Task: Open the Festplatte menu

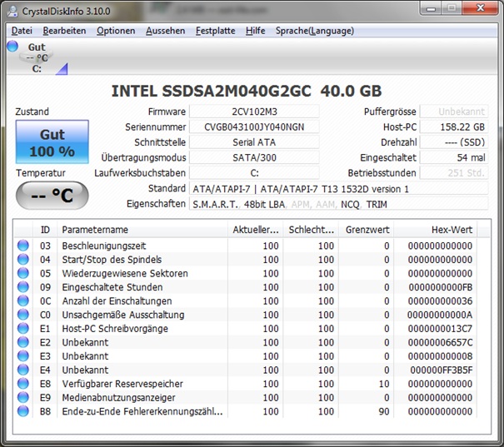Action: tap(216, 31)
